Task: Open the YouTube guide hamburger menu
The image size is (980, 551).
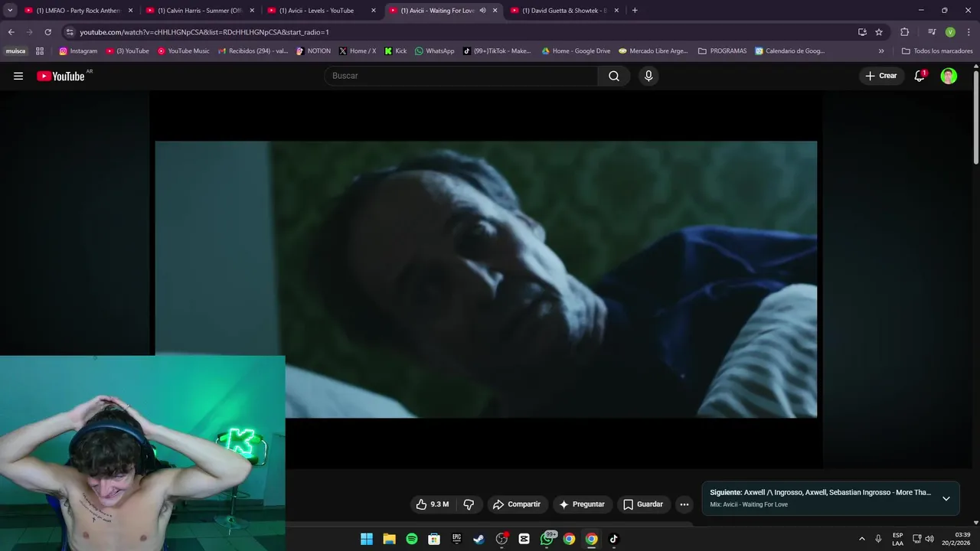Action: 18,76
